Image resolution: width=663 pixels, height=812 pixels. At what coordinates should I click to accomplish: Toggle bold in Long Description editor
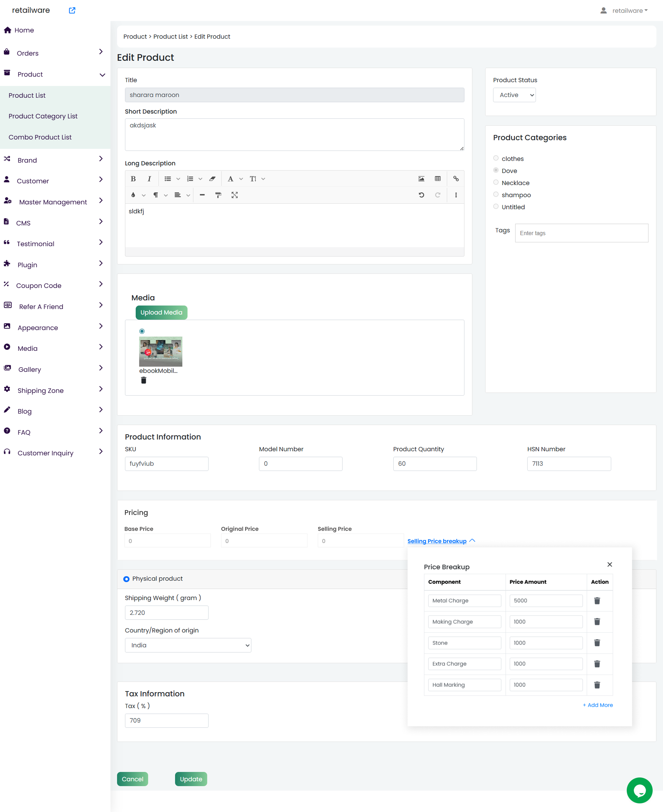[x=133, y=179]
